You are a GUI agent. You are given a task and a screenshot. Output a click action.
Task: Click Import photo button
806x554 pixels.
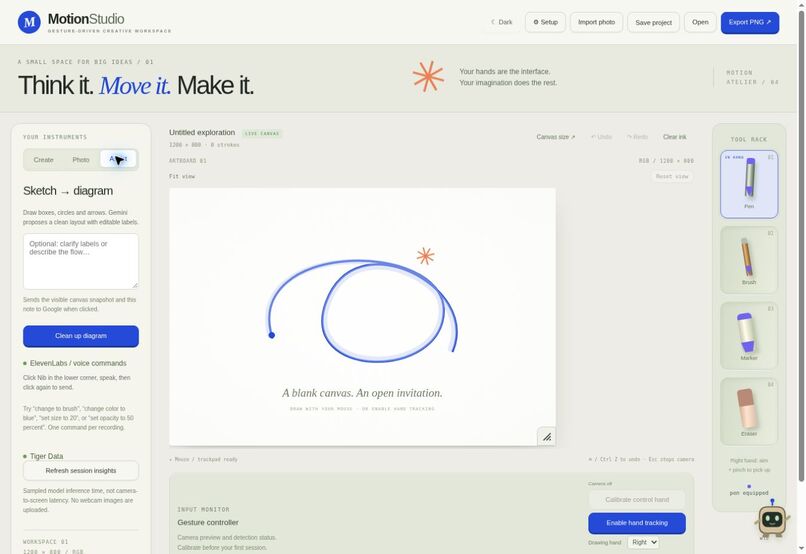click(x=596, y=22)
